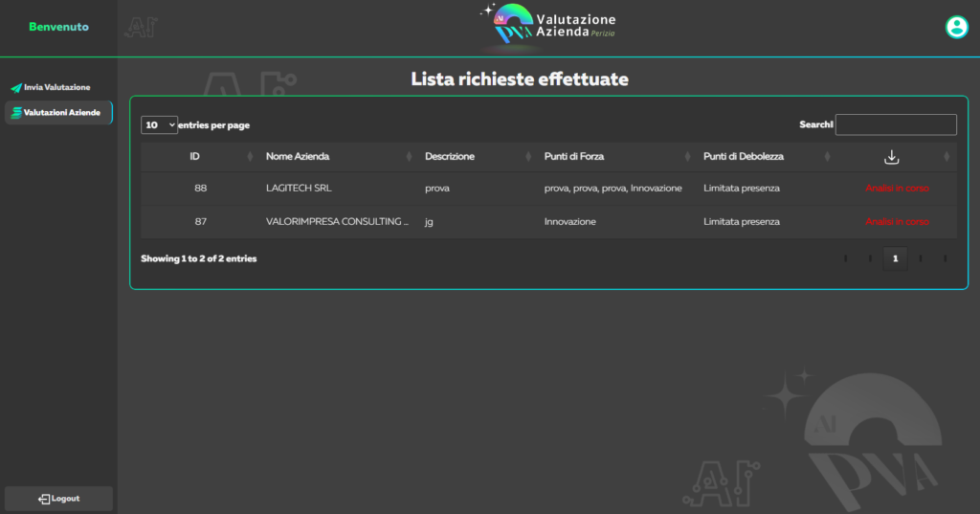
Task: Click sort arrows on Descrizione column
Action: (528, 157)
